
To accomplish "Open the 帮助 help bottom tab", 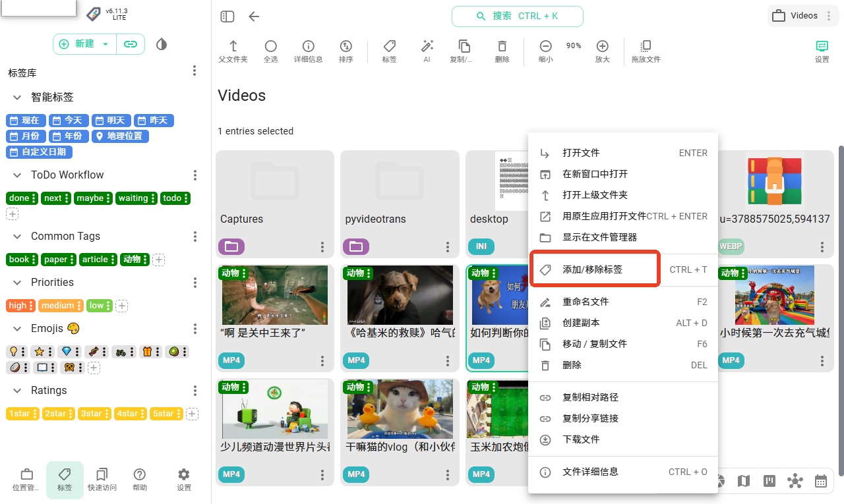I will click(140, 480).
